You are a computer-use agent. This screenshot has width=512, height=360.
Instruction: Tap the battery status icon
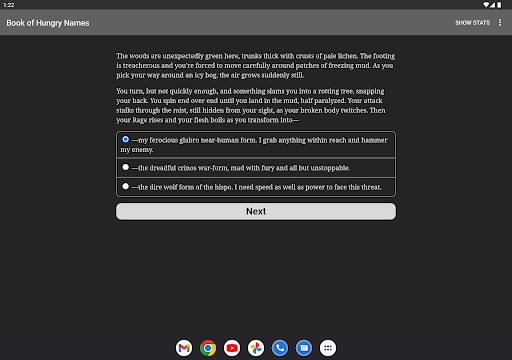click(x=499, y=5)
